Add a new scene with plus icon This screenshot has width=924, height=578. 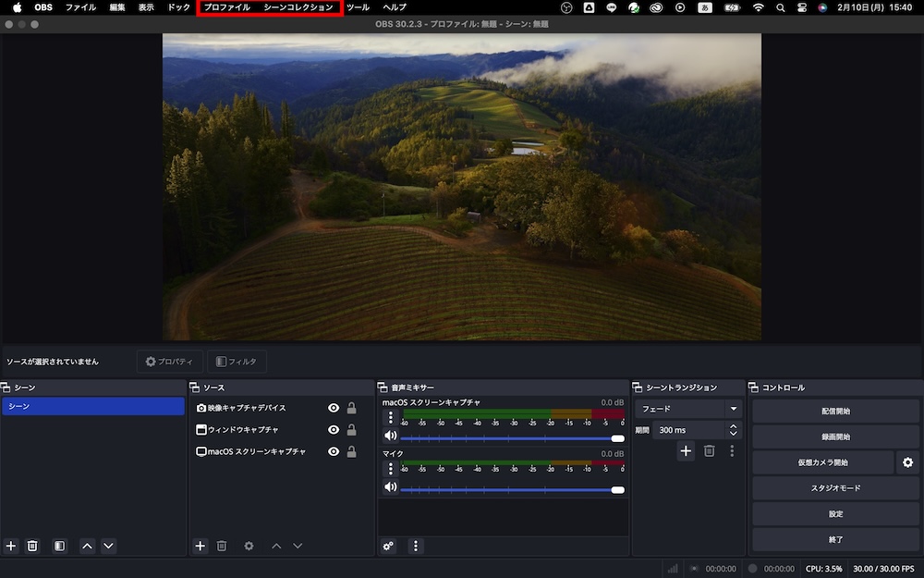click(11, 546)
